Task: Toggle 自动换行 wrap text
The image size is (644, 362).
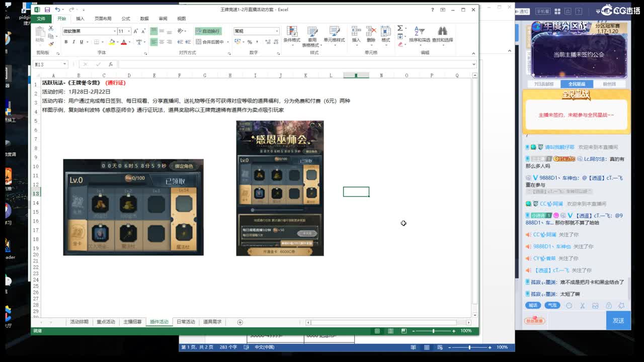Action: click(208, 31)
